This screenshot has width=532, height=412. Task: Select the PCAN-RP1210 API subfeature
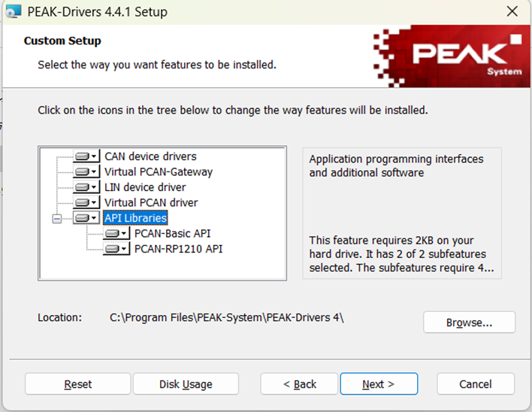[x=178, y=249]
